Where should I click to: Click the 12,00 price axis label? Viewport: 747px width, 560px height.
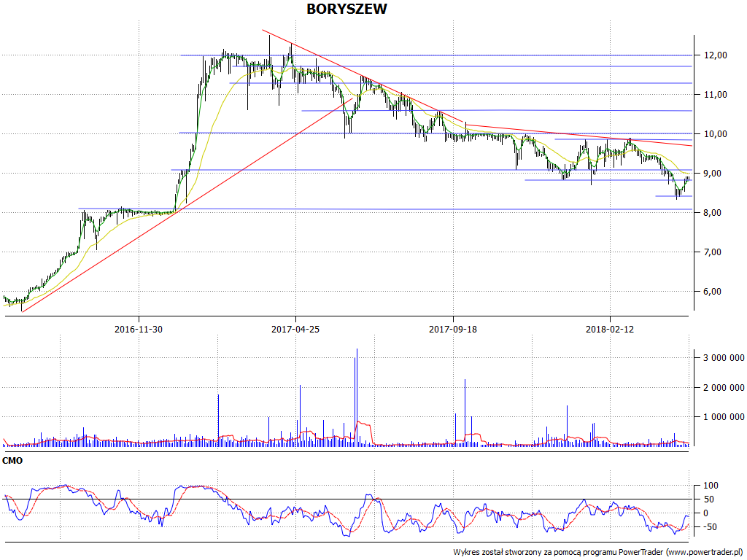pos(716,55)
